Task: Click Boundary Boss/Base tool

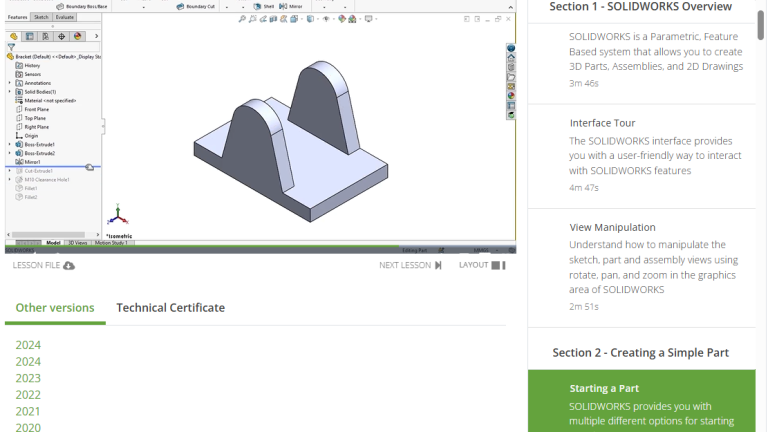Action: click(82, 6)
